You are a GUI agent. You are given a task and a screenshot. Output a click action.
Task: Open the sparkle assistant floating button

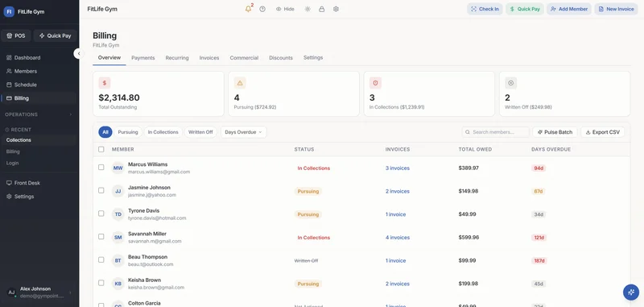pyautogui.click(x=631, y=292)
